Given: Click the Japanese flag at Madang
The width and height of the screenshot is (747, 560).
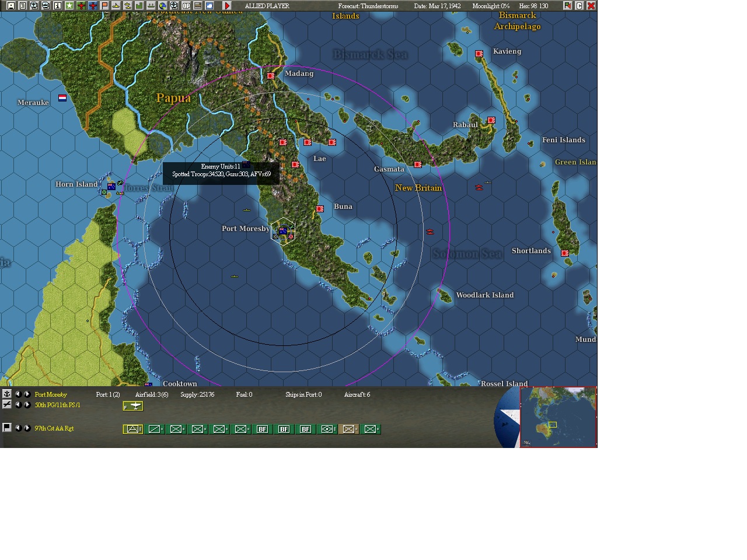Looking at the screenshot, I should (271, 76).
